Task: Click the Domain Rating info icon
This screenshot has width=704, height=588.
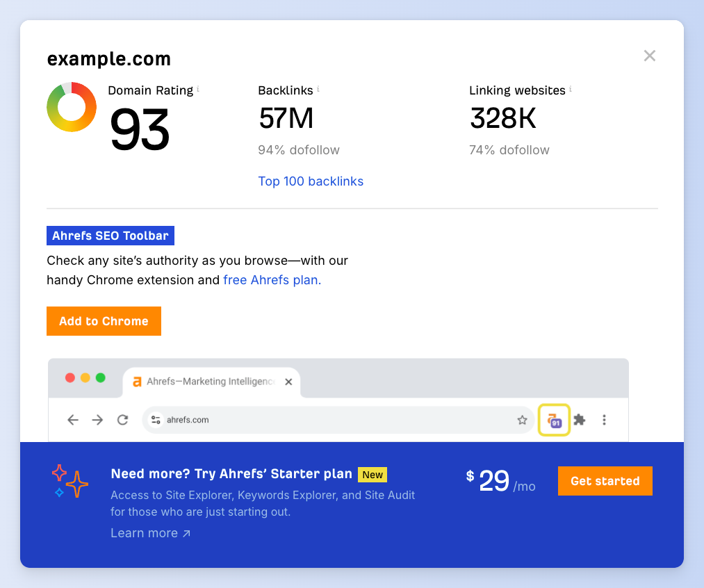Action: click(x=198, y=89)
